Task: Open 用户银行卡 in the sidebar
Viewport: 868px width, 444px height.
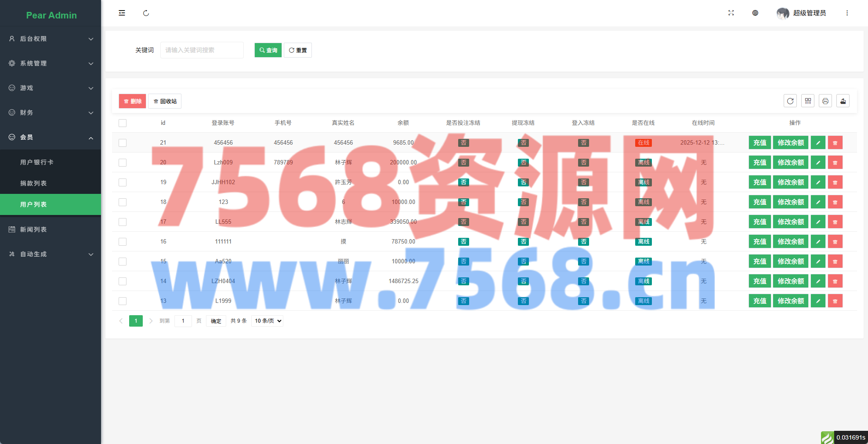Action: (x=37, y=162)
